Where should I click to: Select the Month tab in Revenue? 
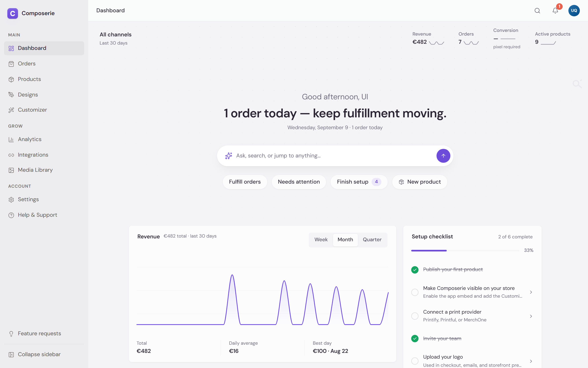pyautogui.click(x=345, y=240)
